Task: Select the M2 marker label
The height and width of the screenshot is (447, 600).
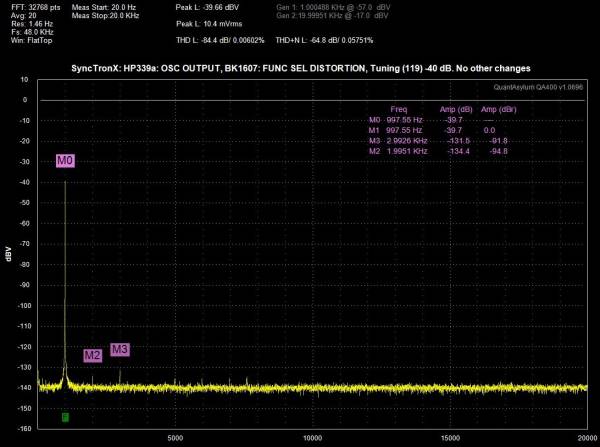Action: pos(93,356)
